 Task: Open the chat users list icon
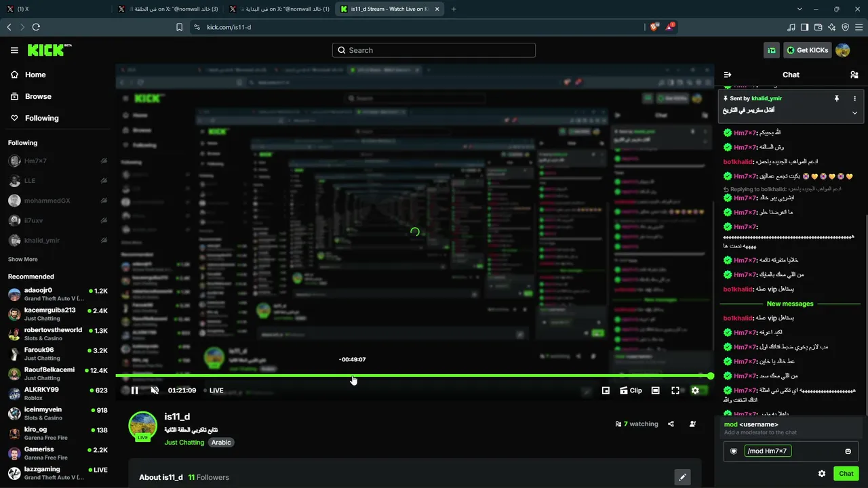[854, 75]
